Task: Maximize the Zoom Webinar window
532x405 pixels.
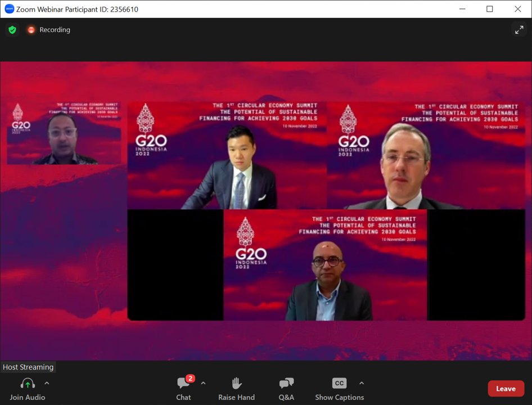Action: tap(490, 9)
